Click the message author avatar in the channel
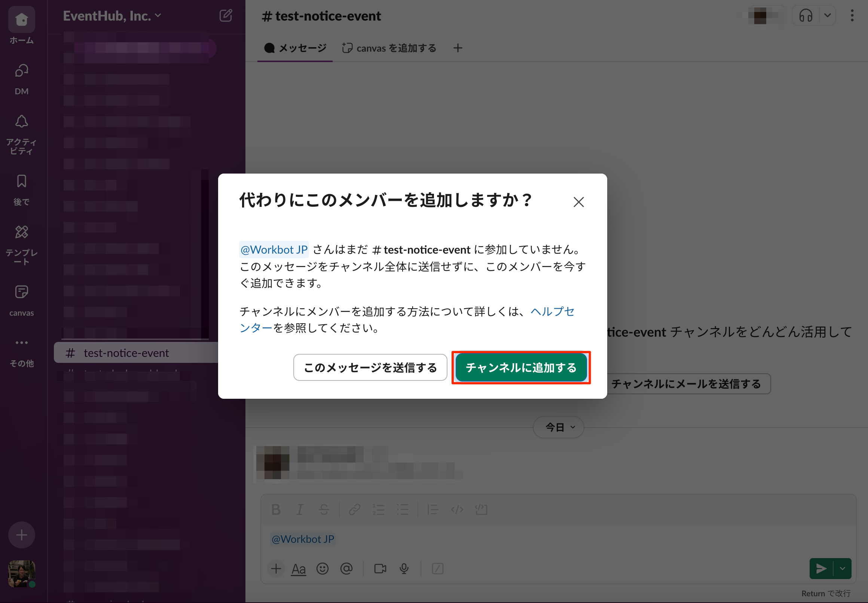 [x=273, y=462]
